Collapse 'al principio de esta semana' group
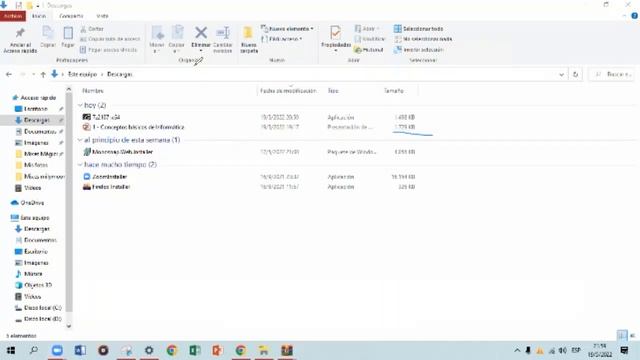Screen dimensions: 640x360 [x=80, y=140]
